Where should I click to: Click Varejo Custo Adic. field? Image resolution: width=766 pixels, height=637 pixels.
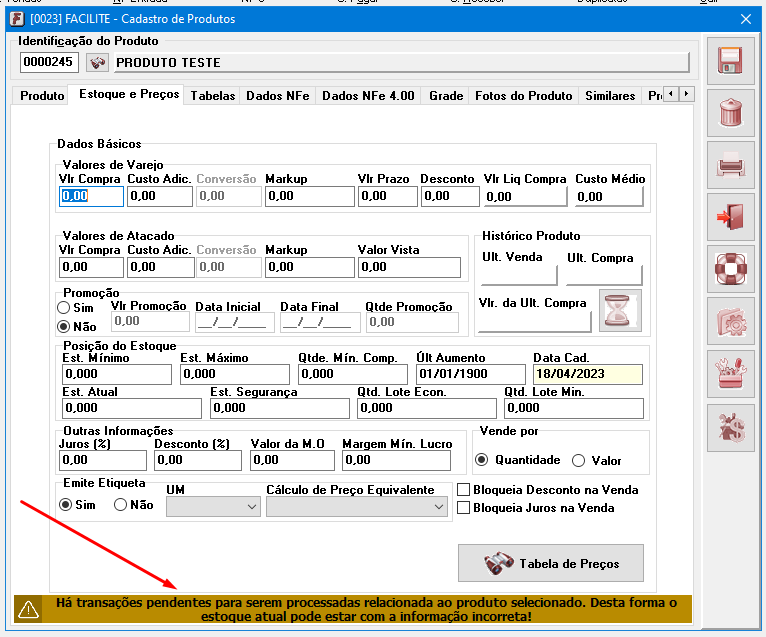[x=160, y=196]
